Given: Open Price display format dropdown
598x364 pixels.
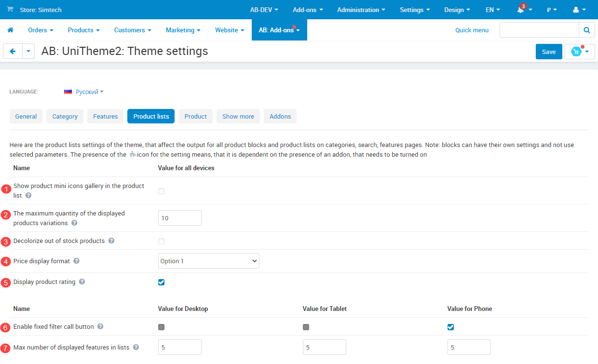Looking at the screenshot, I should 209,261.
